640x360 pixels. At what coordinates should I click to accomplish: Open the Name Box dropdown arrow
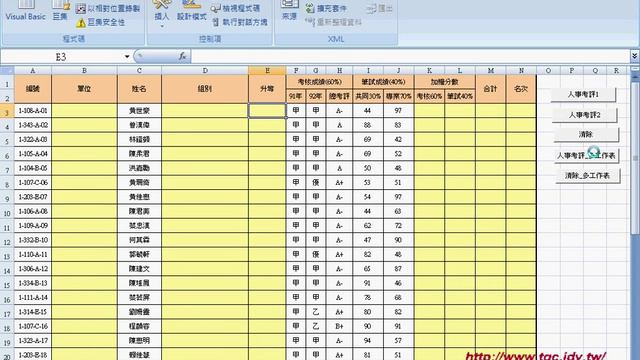tap(127, 57)
